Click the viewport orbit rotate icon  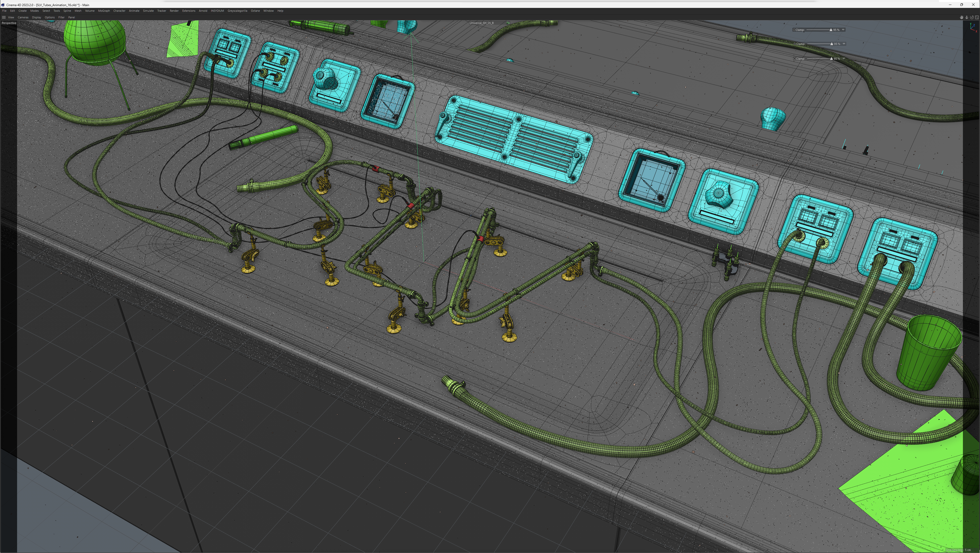point(972,18)
